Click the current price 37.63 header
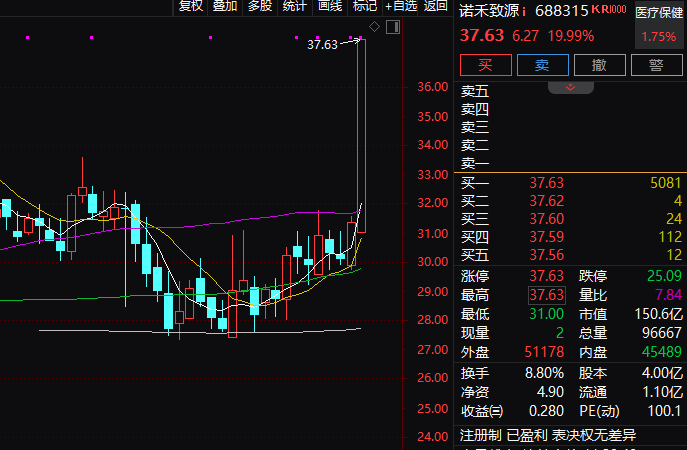The height and width of the screenshot is (450, 687). point(482,35)
